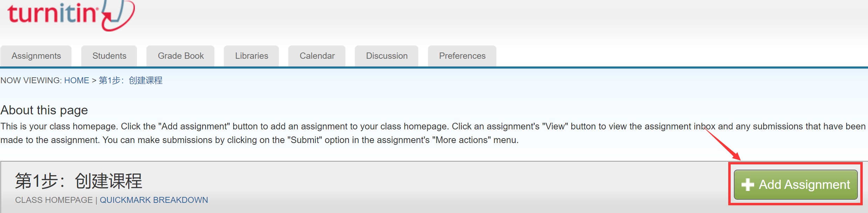868x213 pixels.
Task: Click the large 第1步：创建课程 class title
Action: click(78, 181)
